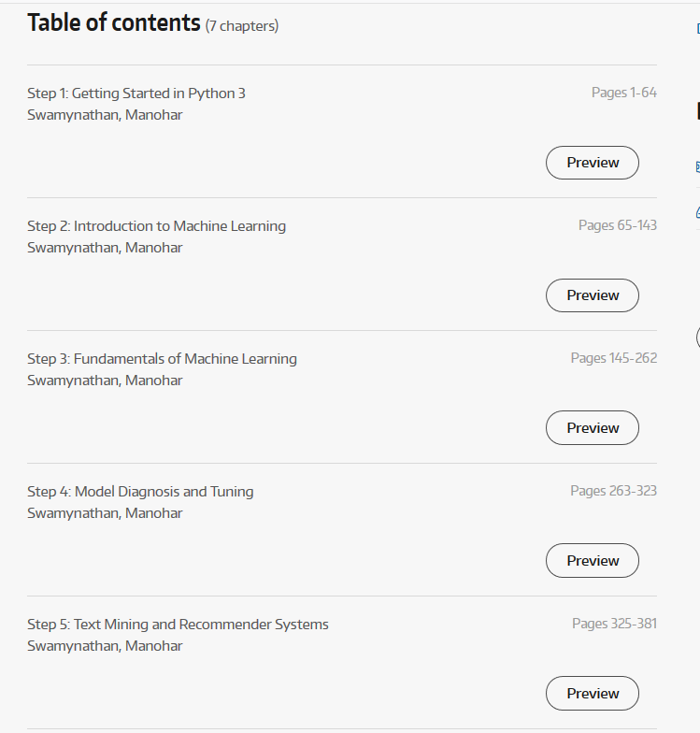Go to 'Step 3: Fundamentals of Machine Learning'
700x733 pixels.
pos(162,359)
